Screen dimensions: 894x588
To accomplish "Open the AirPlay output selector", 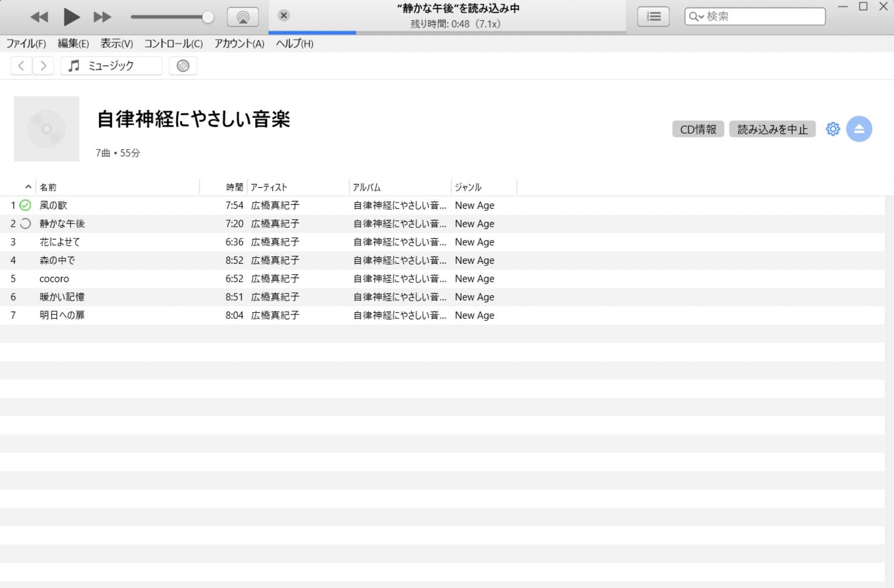I will (243, 17).
